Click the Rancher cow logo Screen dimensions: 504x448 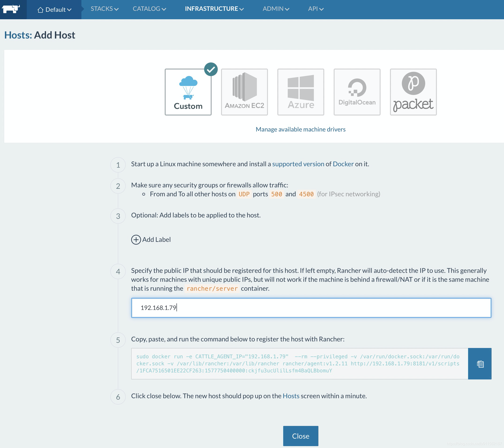coord(11,9)
